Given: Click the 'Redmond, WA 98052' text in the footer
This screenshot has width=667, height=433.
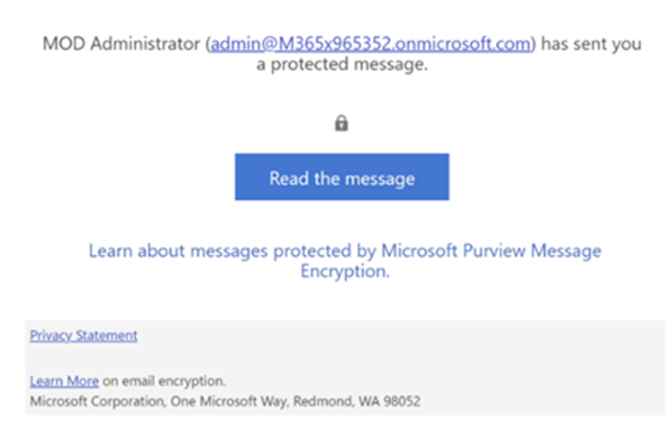Looking at the screenshot, I should pos(357,401).
